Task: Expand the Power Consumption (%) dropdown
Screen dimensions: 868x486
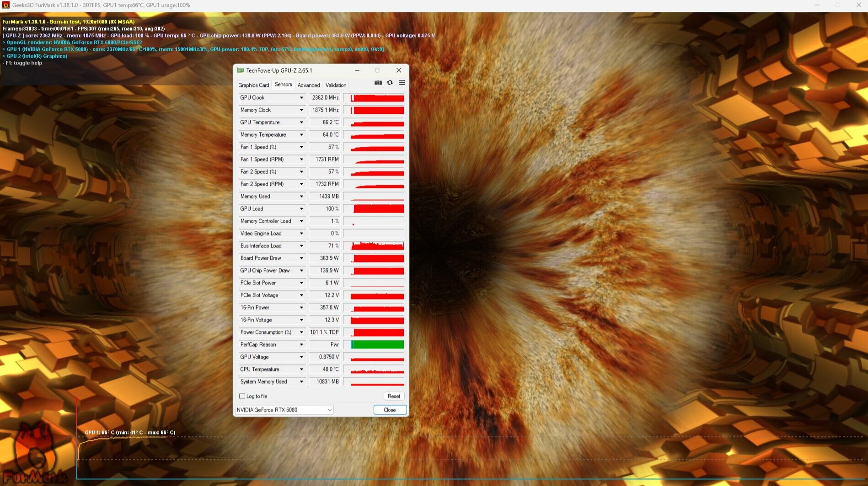Action: click(x=301, y=332)
